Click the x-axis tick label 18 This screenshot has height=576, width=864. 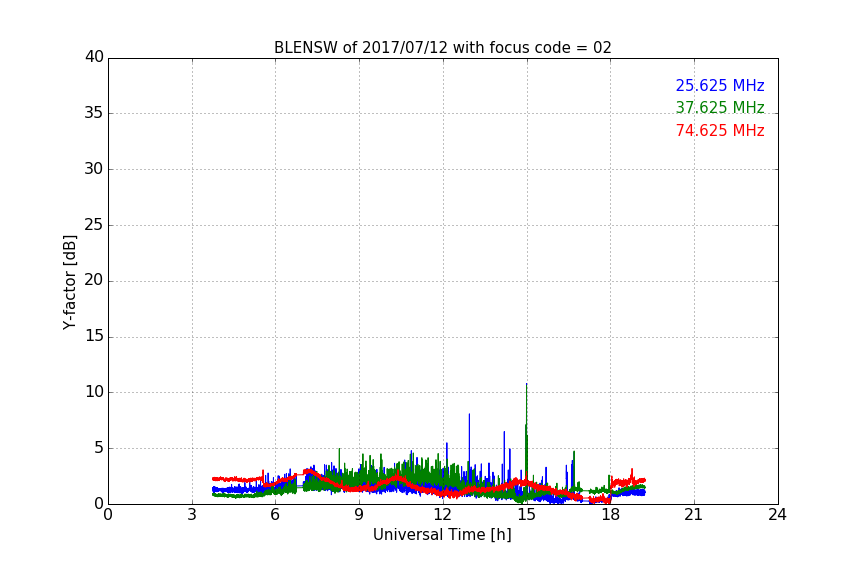point(610,515)
